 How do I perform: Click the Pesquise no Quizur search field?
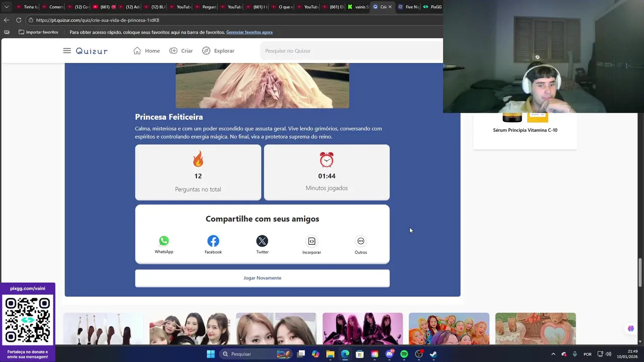[x=351, y=51]
